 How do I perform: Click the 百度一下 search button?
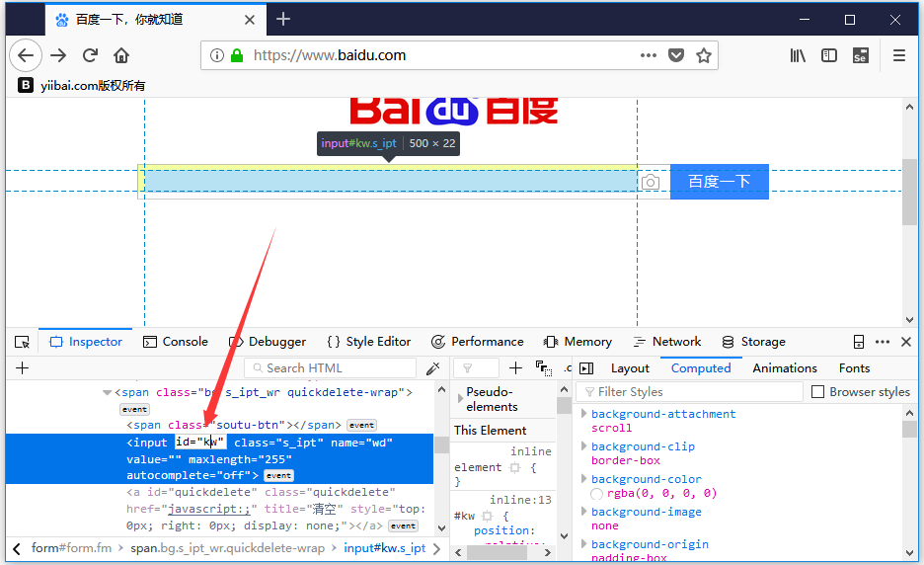tap(720, 182)
